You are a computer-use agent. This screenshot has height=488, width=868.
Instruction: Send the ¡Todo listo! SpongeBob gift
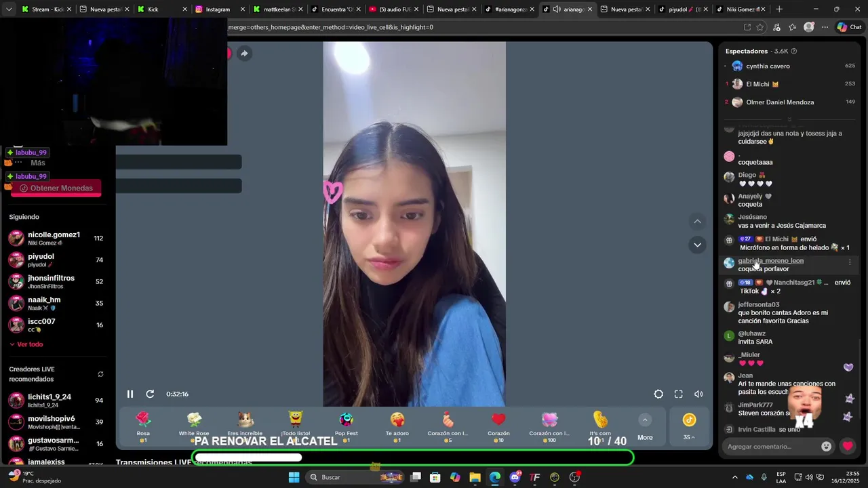296,427
